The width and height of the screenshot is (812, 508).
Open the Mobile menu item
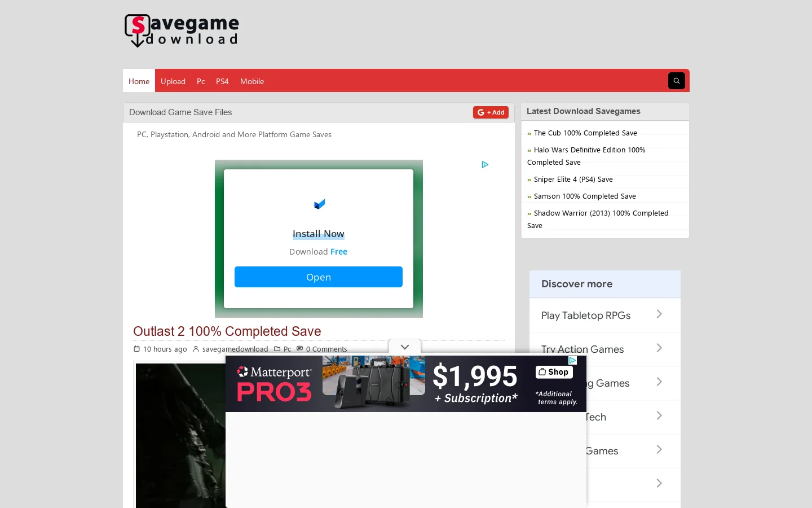(x=252, y=81)
